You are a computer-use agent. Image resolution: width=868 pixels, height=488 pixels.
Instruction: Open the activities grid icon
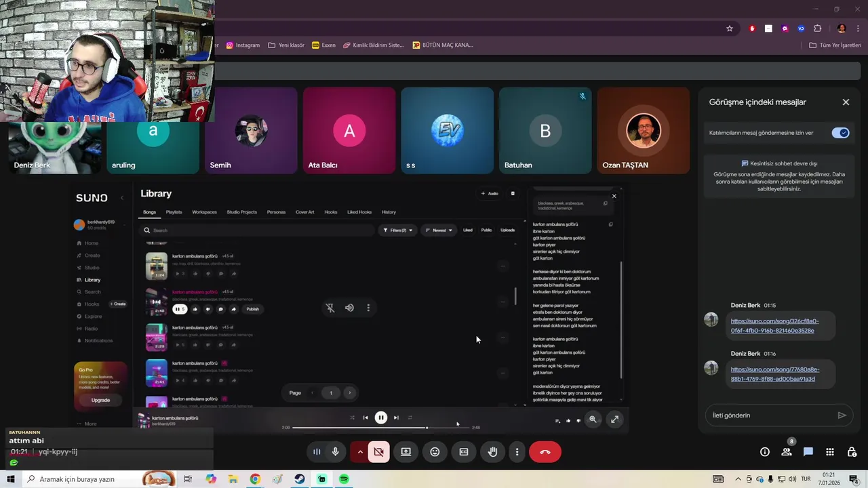[830, 452]
